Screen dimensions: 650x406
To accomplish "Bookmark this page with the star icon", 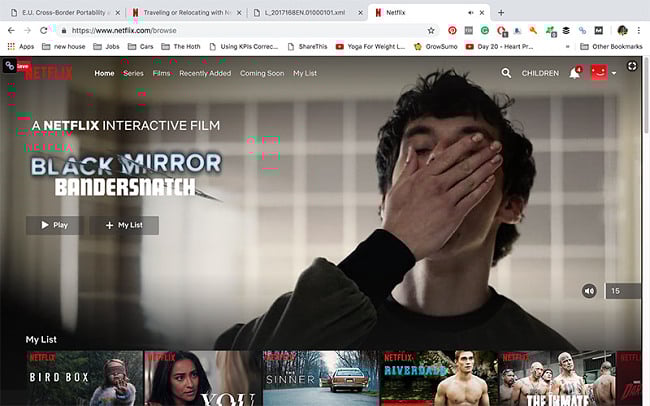I will click(x=431, y=30).
